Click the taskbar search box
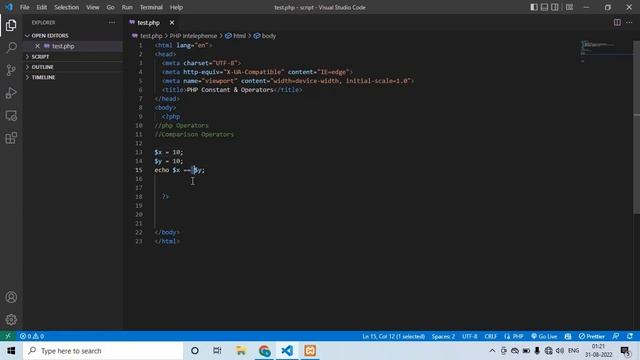This screenshot has width=640, height=360. tap(103, 351)
